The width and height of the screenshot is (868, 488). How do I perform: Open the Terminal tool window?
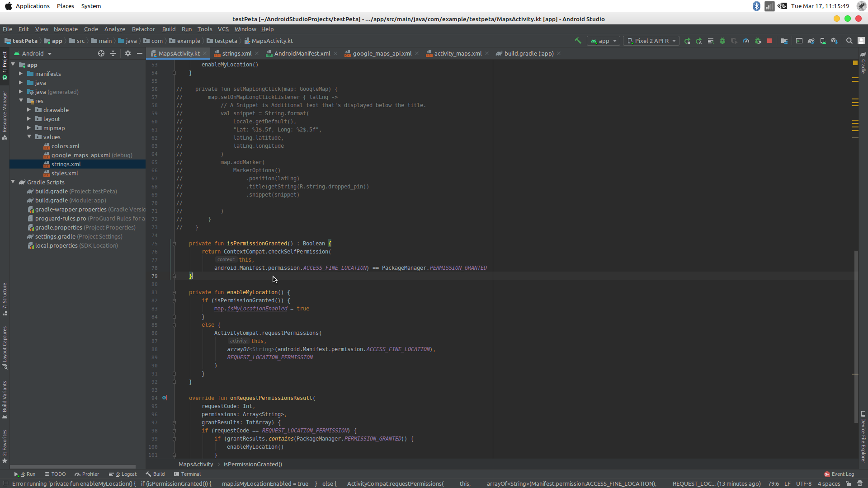(187, 474)
